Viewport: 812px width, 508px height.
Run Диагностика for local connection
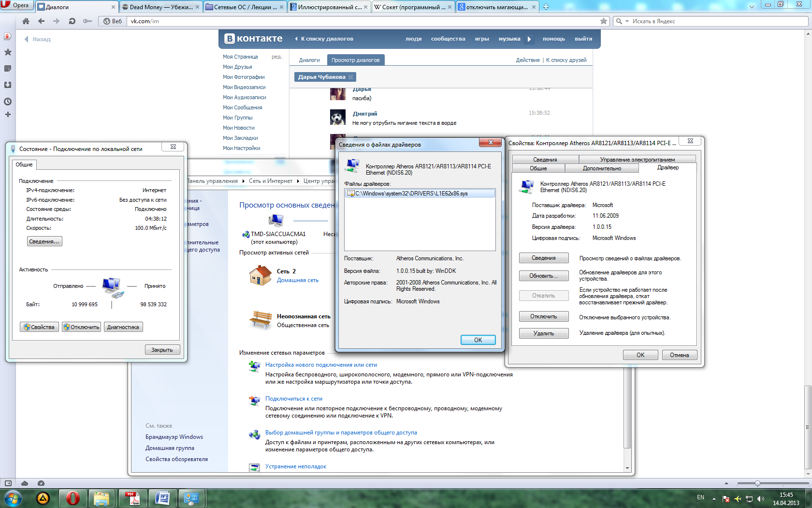[123, 327]
